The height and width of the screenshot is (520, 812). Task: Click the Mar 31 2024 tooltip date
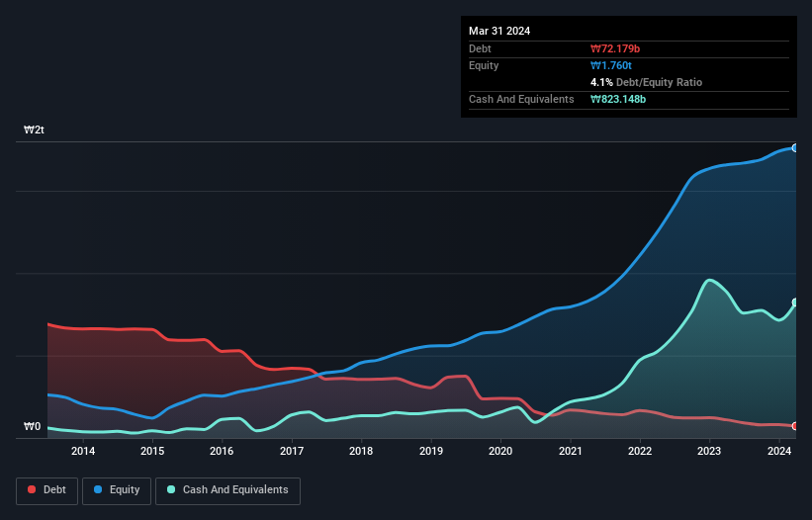[x=499, y=31]
